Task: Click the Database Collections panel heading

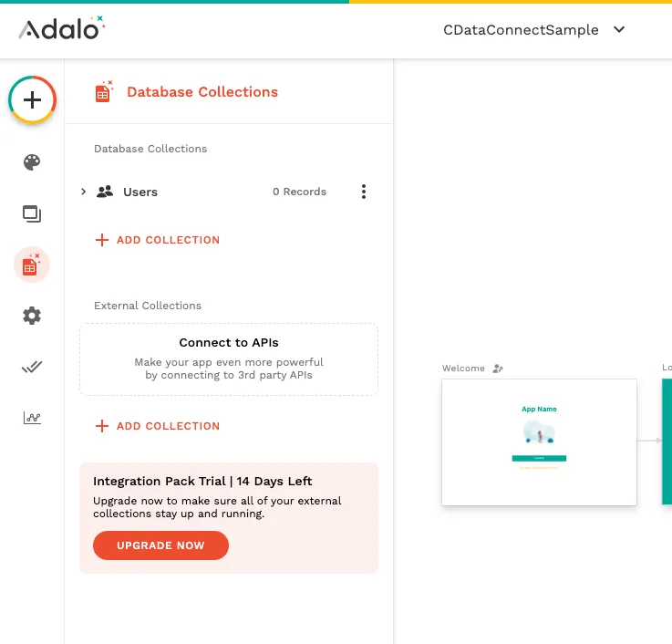Action: point(202,92)
